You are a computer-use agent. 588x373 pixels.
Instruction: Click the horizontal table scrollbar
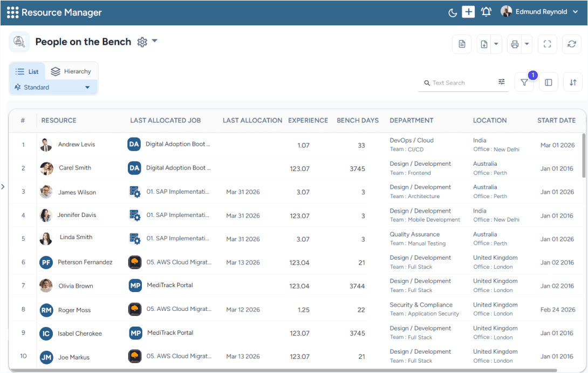click(283, 370)
